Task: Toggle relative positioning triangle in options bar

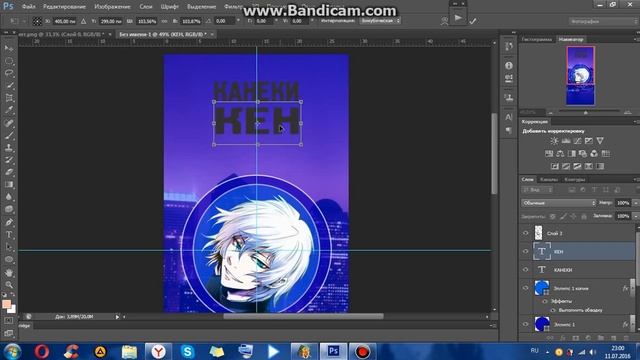Action: click(83, 21)
